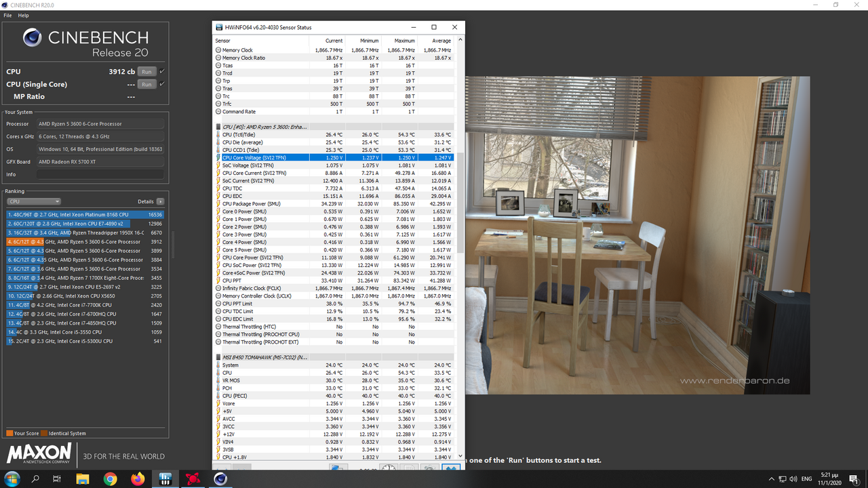Run the CPU multi-core benchmark

[146, 71]
